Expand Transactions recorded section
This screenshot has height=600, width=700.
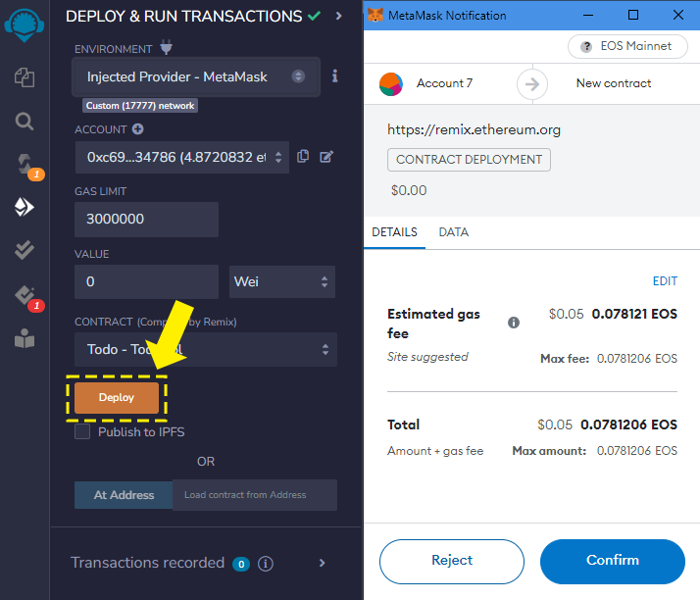point(322,563)
